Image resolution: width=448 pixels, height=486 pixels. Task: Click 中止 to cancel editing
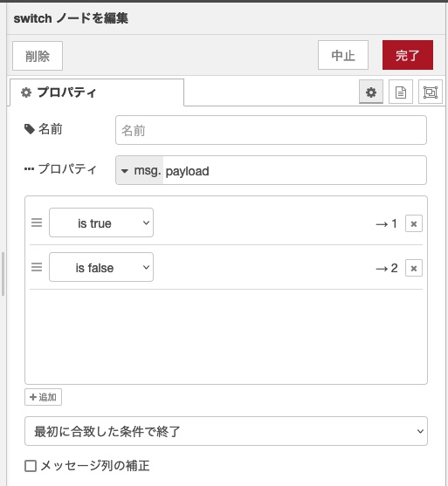(x=343, y=55)
